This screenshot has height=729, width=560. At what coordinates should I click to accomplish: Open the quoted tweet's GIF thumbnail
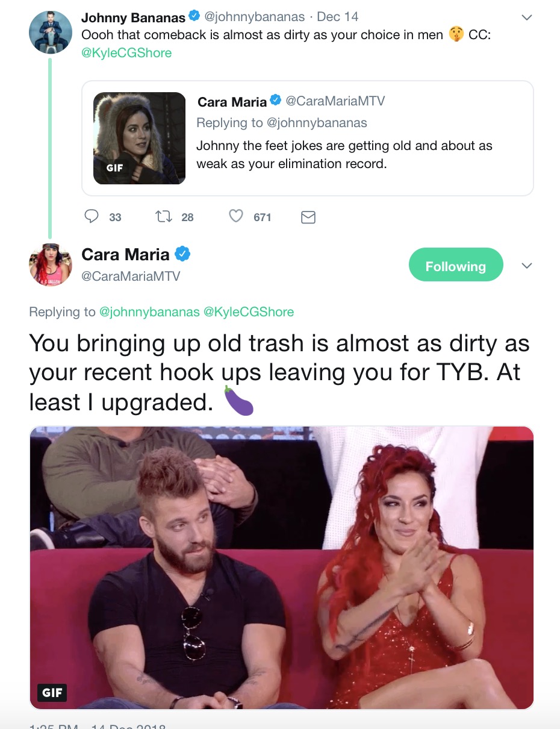(x=139, y=138)
